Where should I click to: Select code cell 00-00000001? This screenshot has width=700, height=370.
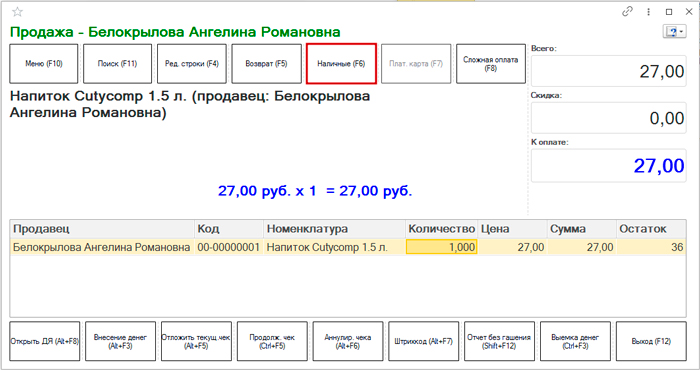229,247
